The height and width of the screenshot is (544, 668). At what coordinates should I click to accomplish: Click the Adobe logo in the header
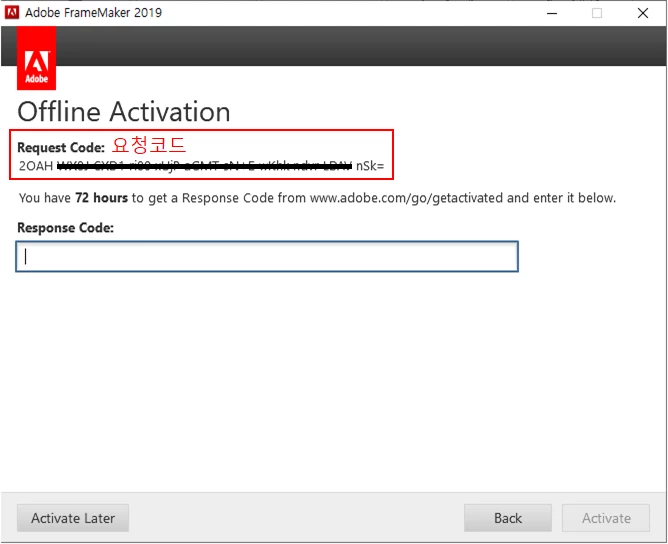(x=36, y=58)
